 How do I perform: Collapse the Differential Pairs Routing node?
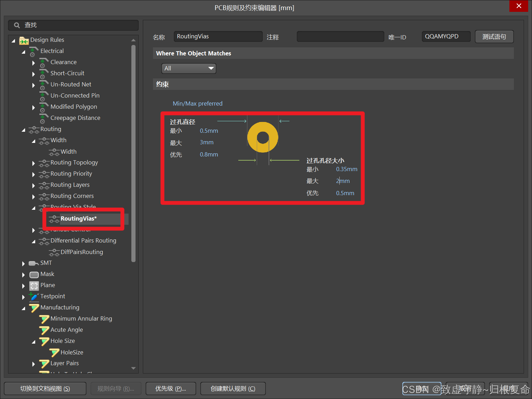click(33, 241)
